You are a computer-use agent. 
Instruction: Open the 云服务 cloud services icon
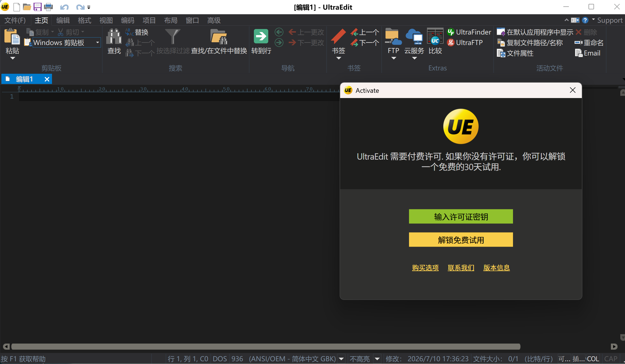coord(414,36)
